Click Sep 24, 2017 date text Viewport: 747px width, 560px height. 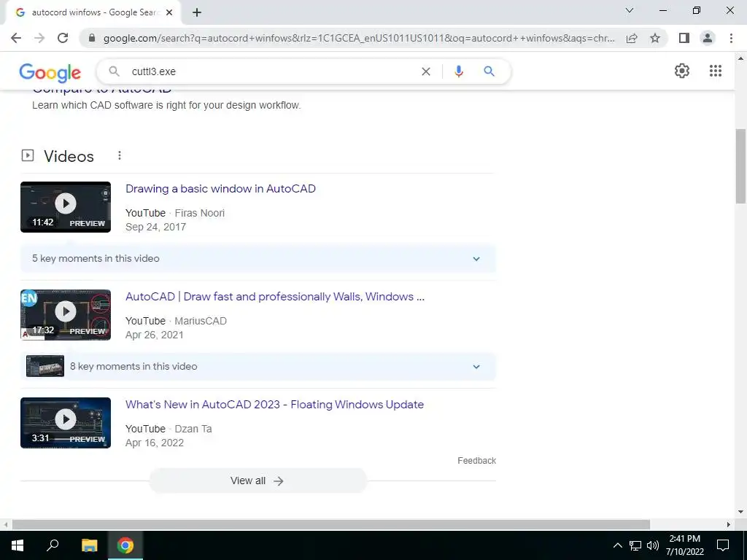click(156, 227)
